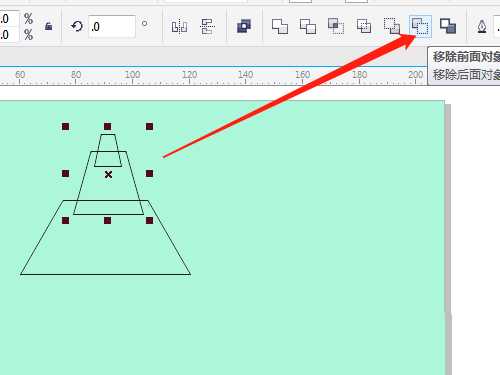Mirror the selection vertically
Image resolution: width=500 pixels, height=375 pixels.
click(x=207, y=26)
